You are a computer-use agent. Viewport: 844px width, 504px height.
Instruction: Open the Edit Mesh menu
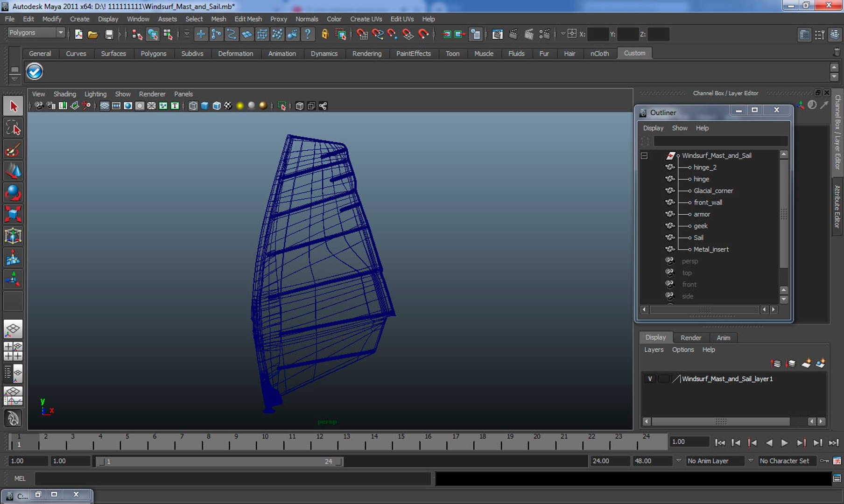pos(248,19)
